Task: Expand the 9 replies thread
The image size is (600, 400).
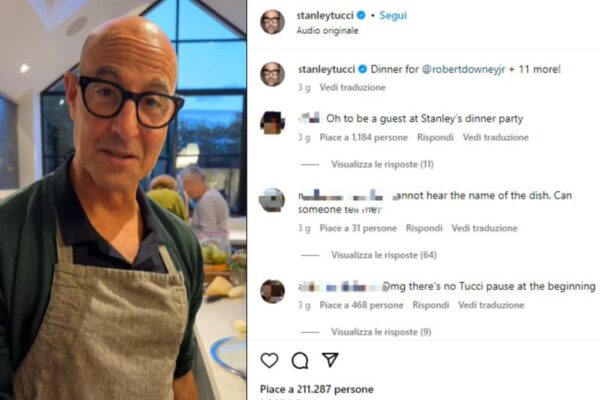Action: 381,332
